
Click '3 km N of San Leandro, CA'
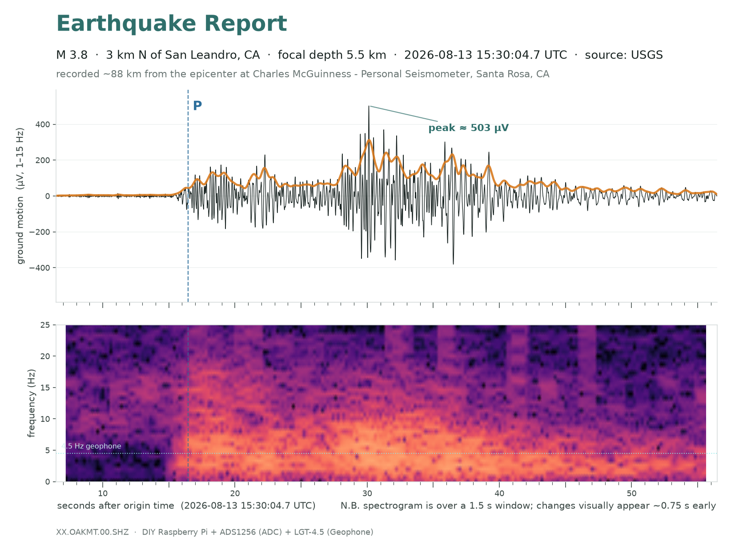(183, 55)
